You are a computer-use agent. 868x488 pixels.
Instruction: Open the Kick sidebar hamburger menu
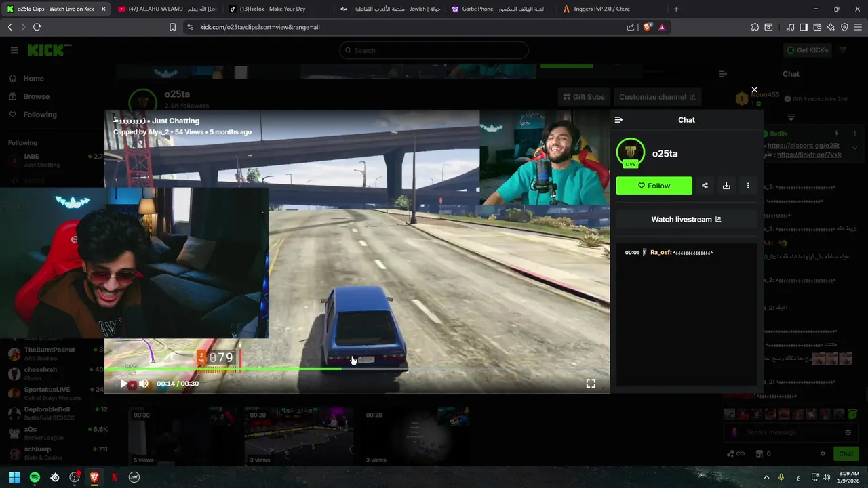pyautogui.click(x=14, y=50)
